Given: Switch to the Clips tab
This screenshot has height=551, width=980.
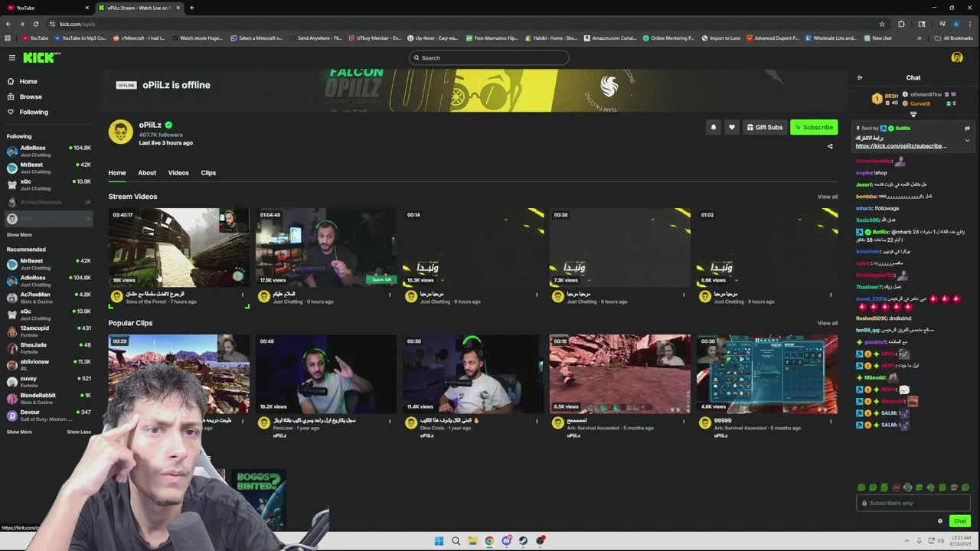Looking at the screenshot, I should [208, 173].
